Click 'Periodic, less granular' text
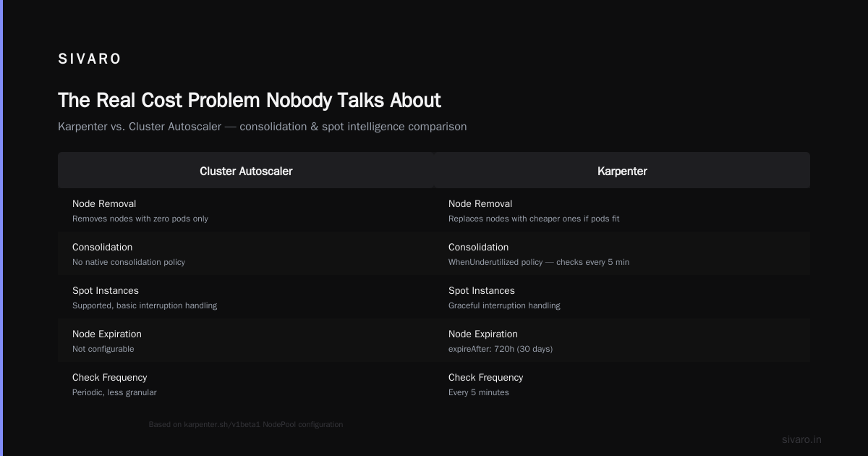 pos(114,392)
